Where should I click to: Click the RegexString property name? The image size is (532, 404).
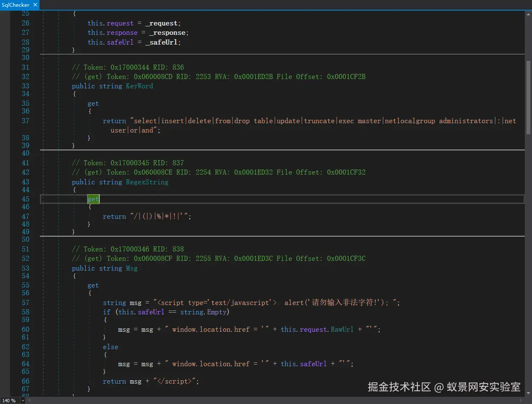(147, 182)
